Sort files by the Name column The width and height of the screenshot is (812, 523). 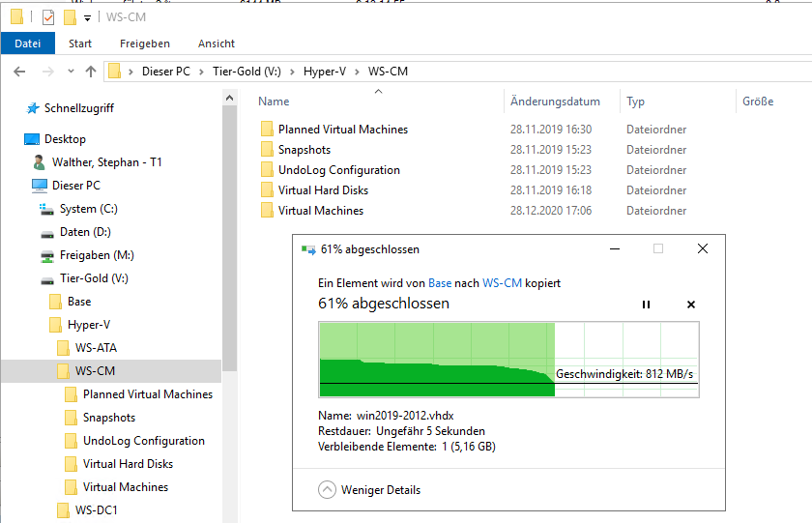pyautogui.click(x=274, y=102)
